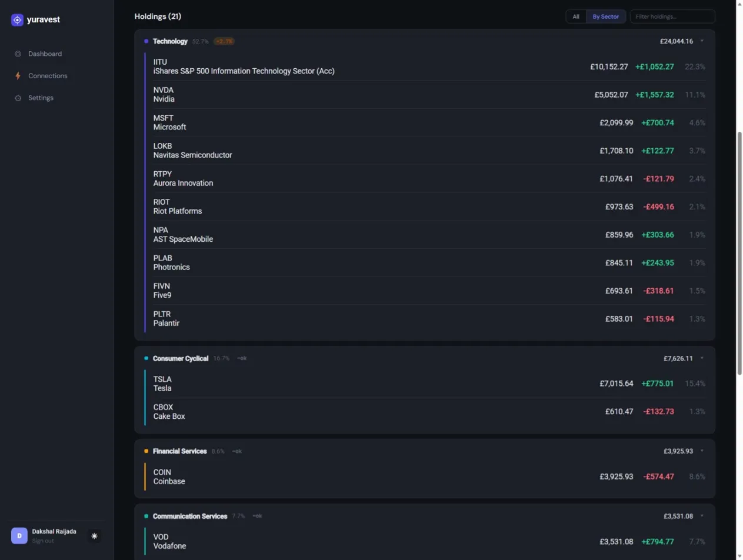
Task: Open Dashboard via its sidebar icon
Action: tap(18, 54)
